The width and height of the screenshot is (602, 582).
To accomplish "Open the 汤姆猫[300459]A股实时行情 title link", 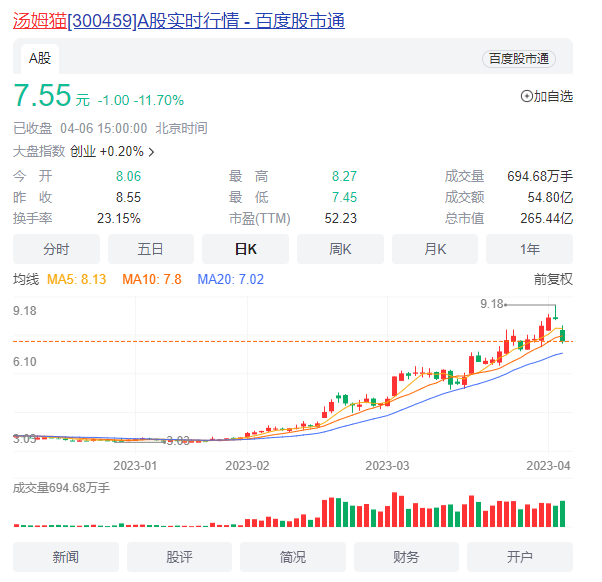I will pos(179,20).
